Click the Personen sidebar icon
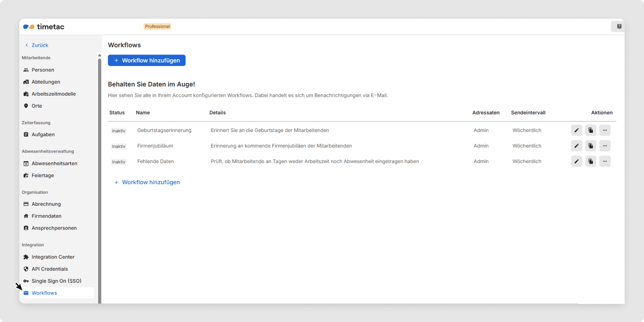This screenshot has width=644, height=322. pyautogui.click(x=26, y=70)
